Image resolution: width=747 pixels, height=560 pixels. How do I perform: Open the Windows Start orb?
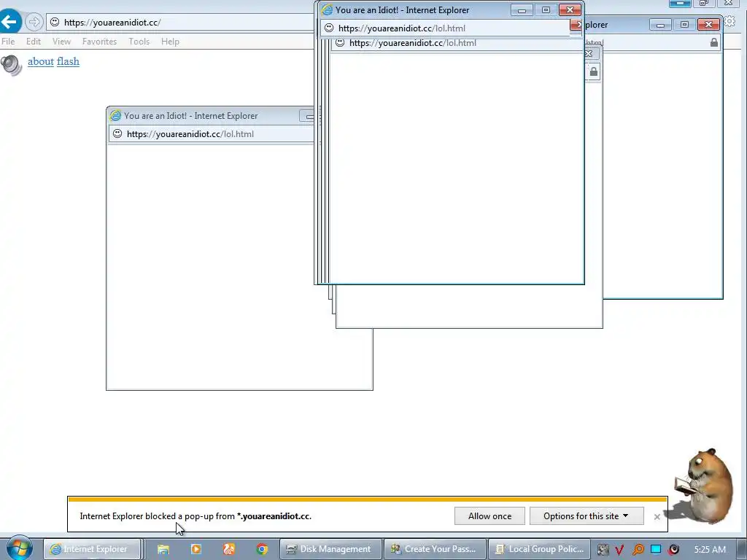pos(20,548)
